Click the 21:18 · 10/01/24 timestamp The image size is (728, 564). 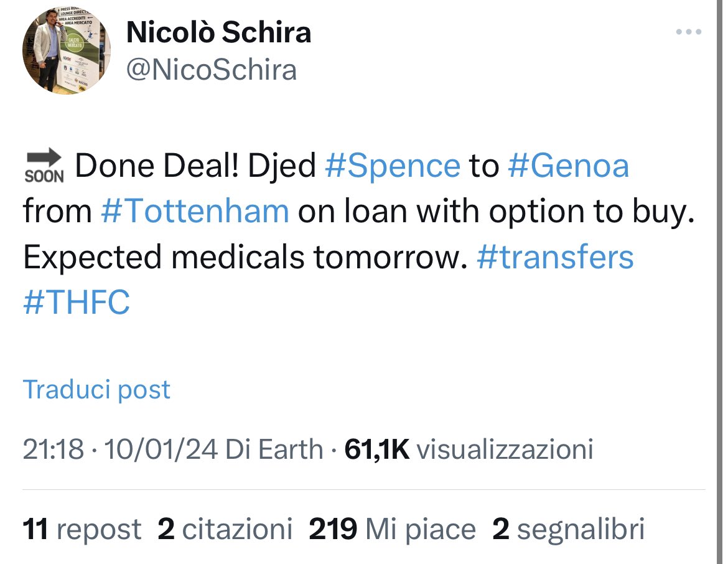[x=120, y=449]
